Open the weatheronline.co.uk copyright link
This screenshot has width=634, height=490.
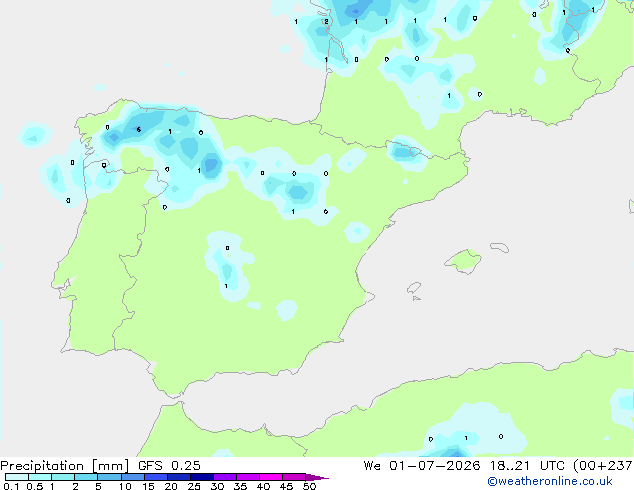pos(550,481)
